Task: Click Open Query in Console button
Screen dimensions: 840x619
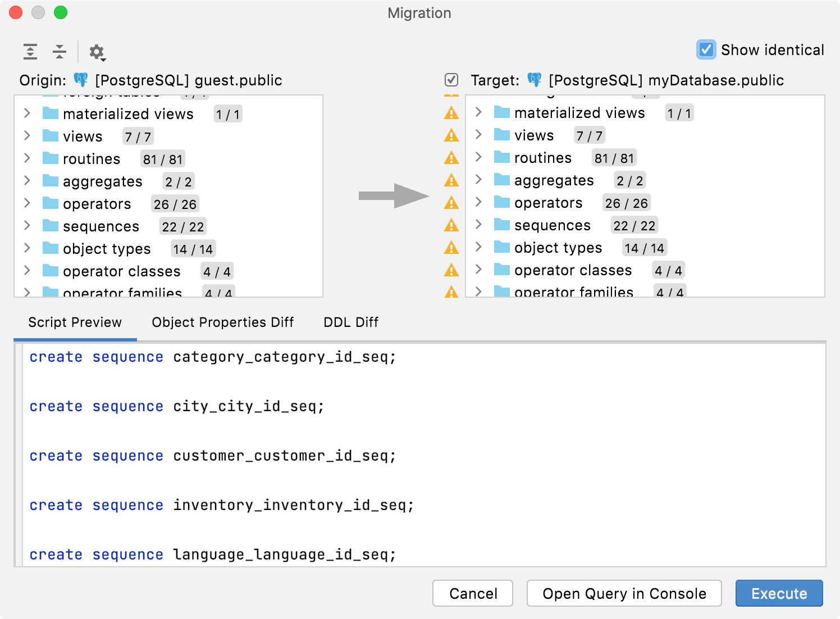Action: (624, 594)
